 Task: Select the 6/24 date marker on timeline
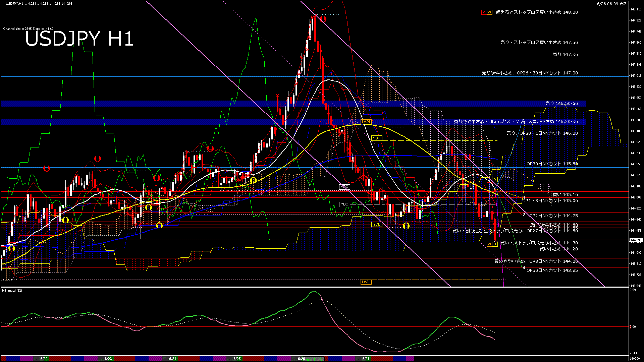pyautogui.click(x=173, y=359)
